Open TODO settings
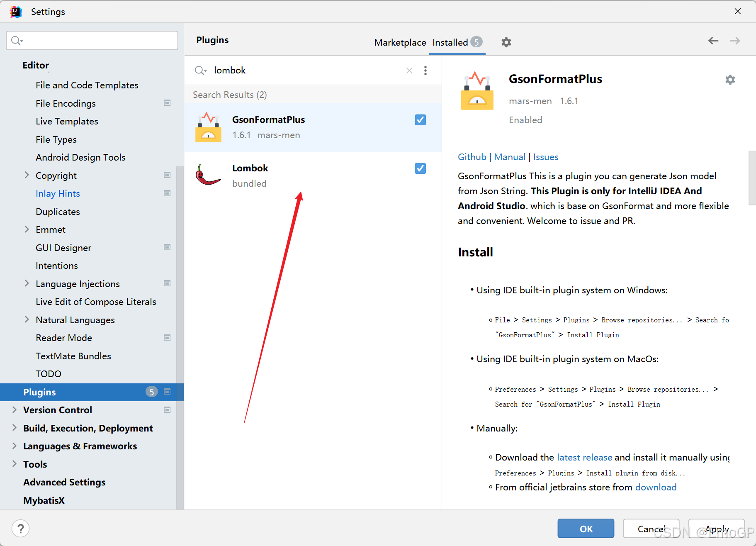 click(49, 374)
